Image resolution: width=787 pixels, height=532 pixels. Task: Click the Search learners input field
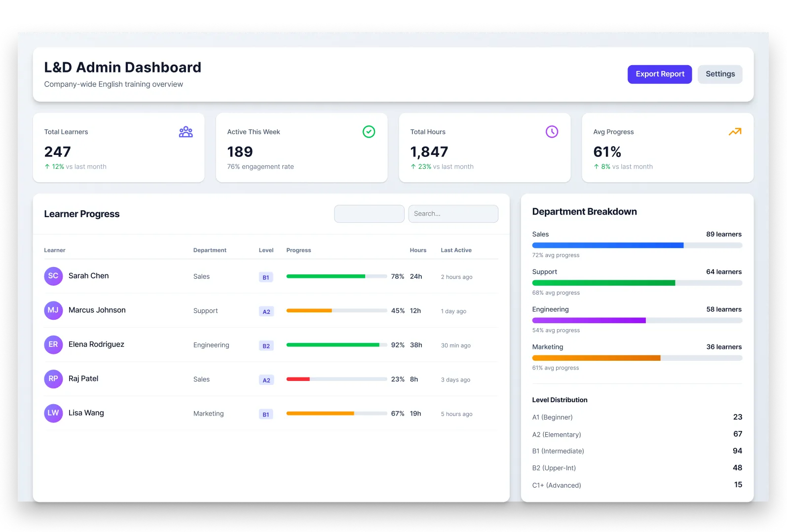[x=453, y=214]
